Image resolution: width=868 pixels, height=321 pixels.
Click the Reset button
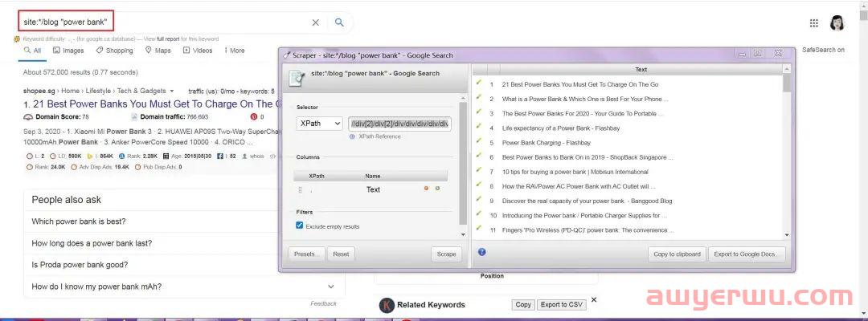click(341, 254)
